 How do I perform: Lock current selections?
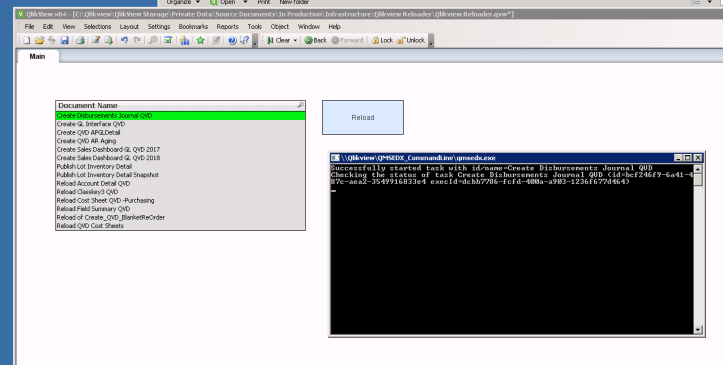[382, 41]
